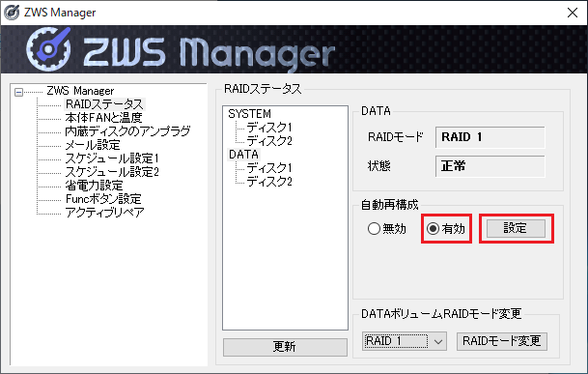Select ZWS Manager root tree node
This screenshot has width=588, height=374.
80,91
